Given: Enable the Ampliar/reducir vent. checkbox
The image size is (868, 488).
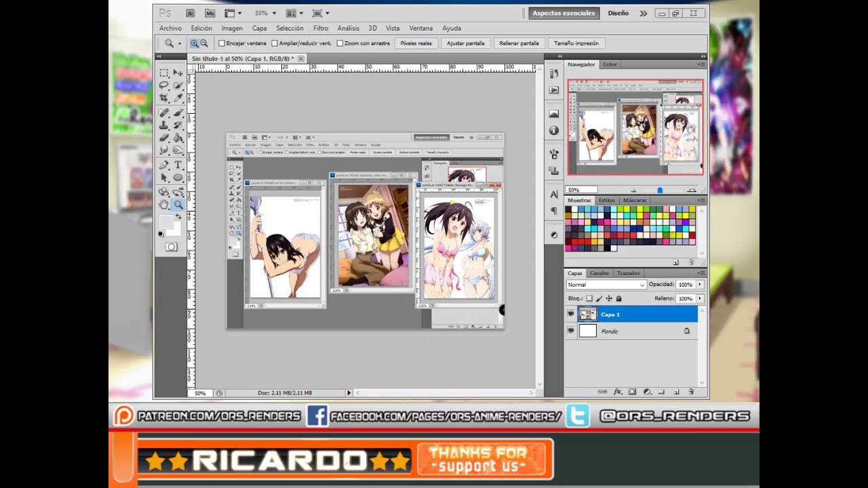Looking at the screenshot, I should pyautogui.click(x=275, y=43).
